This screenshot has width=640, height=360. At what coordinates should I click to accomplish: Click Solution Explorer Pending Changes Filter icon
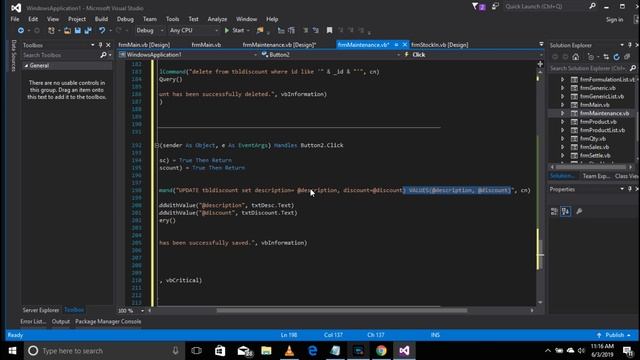click(591, 57)
